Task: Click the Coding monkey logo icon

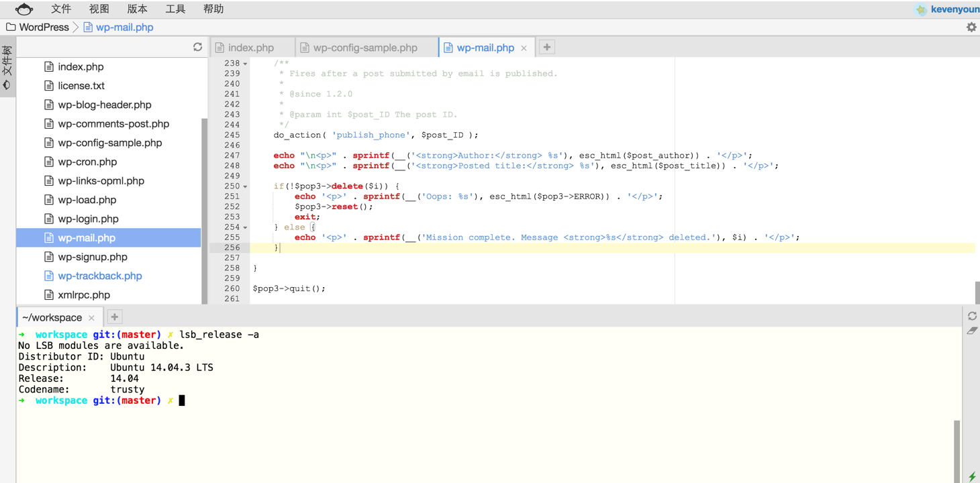Action: point(24,9)
